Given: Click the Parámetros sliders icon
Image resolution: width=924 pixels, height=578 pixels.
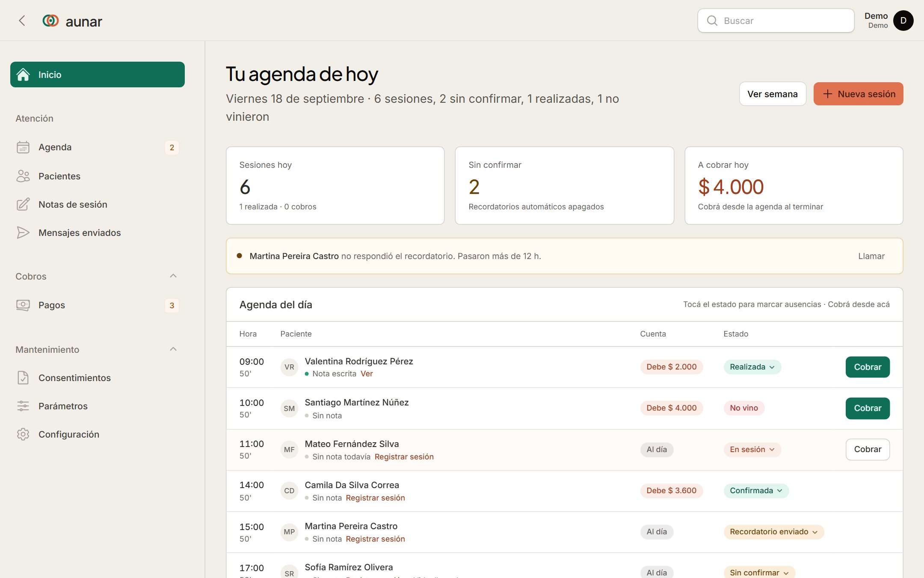Looking at the screenshot, I should pyautogui.click(x=23, y=406).
